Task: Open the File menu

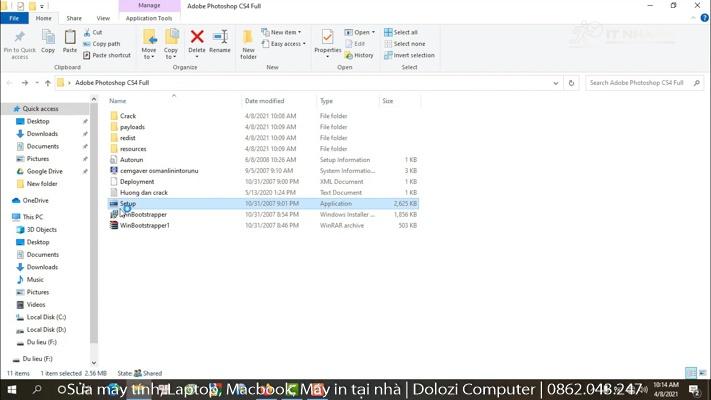Action: 14,18
